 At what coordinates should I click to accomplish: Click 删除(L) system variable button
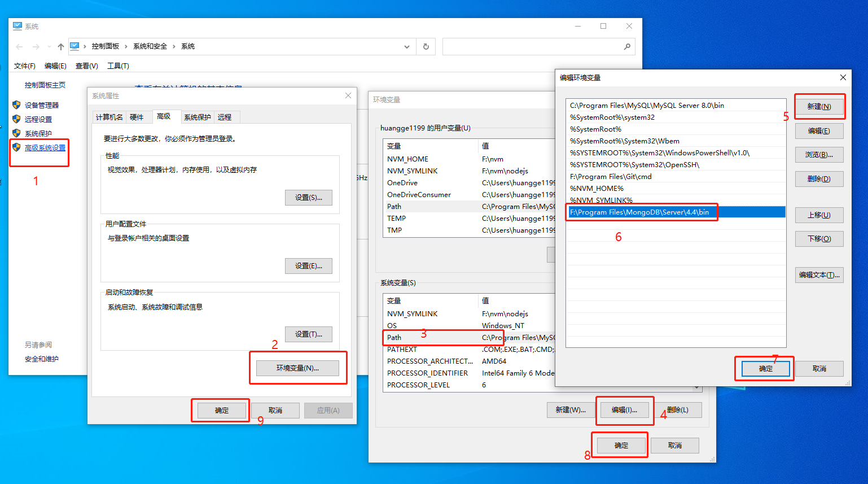[678, 410]
